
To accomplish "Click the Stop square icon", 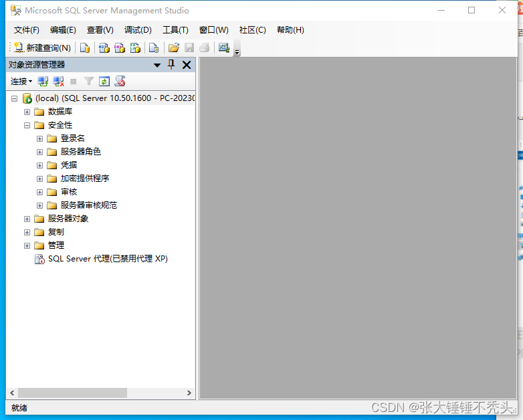I will pos(74,82).
